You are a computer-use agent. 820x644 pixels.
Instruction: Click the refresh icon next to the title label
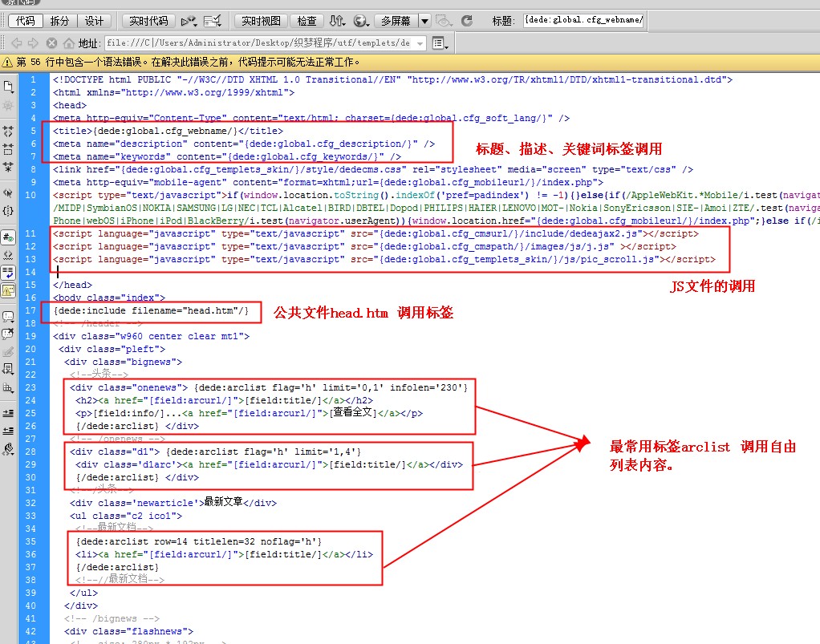(465, 21)
